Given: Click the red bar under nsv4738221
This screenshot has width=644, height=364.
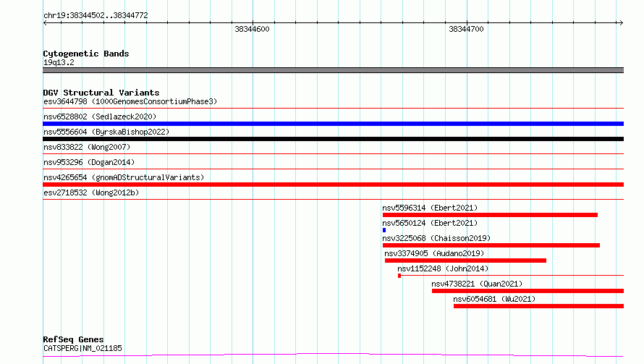Looking at the screenshot, I should [x=528, y=291].
